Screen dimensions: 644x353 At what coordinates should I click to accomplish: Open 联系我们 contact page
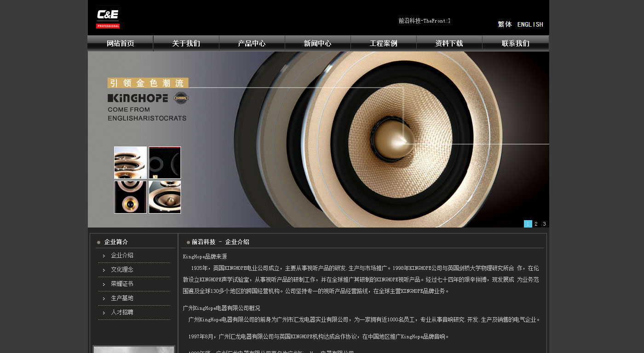(516, 43)
